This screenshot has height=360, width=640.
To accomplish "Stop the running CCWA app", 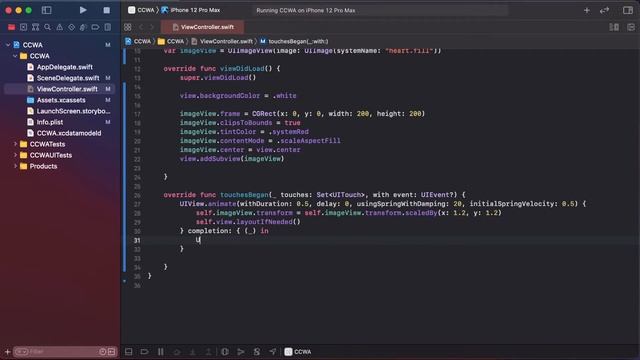I will 107,10.
